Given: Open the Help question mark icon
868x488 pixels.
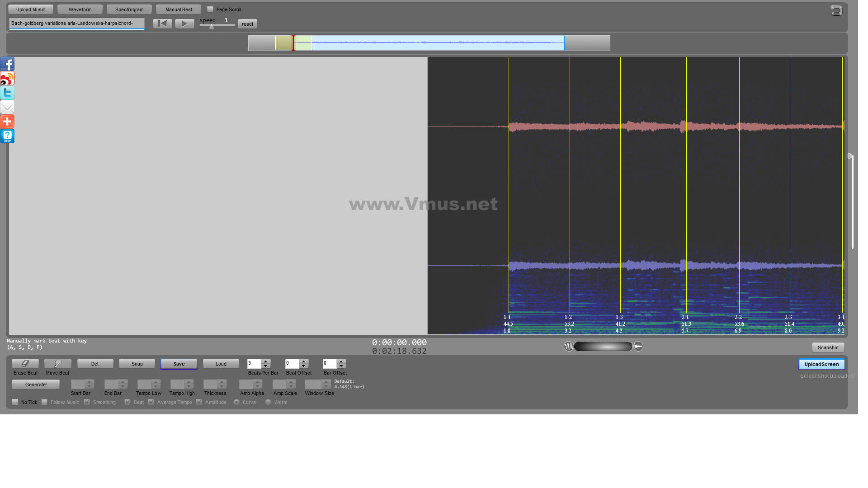Looking at the screenshot, I should (x=7, y=136).
